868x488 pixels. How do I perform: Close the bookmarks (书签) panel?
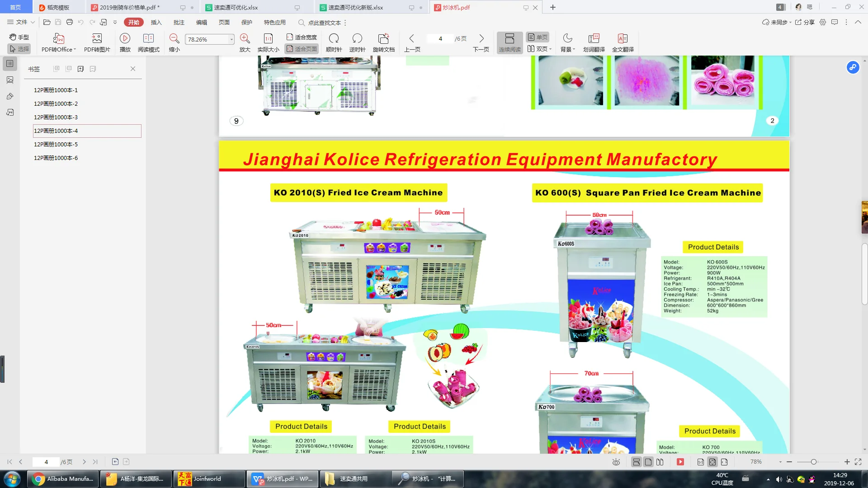[x=133, y=69]
